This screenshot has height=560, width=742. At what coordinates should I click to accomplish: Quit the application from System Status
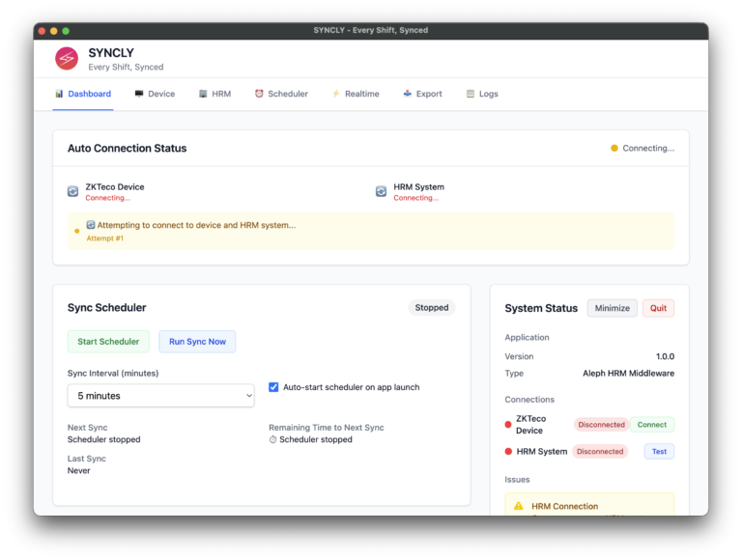(x=658, y=309)
